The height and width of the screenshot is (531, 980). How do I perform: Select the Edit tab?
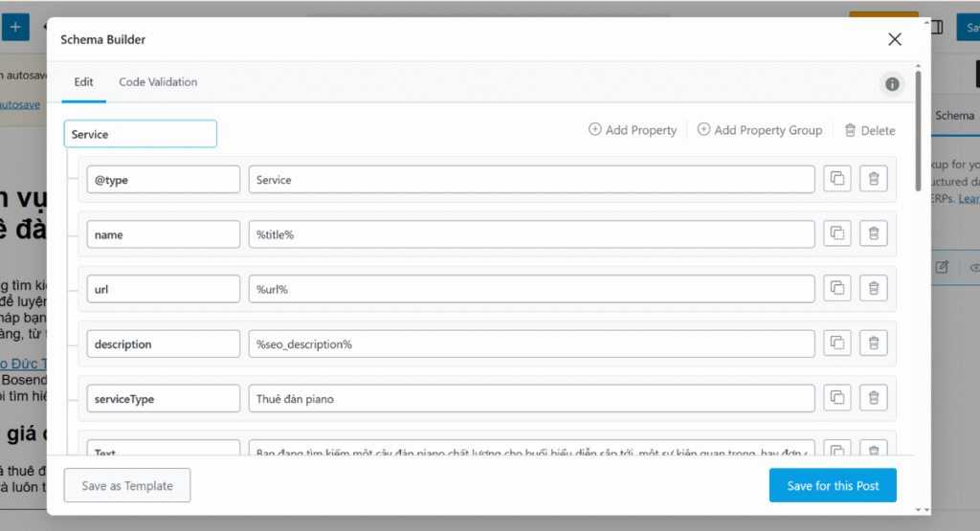click(x=84, y=82)
